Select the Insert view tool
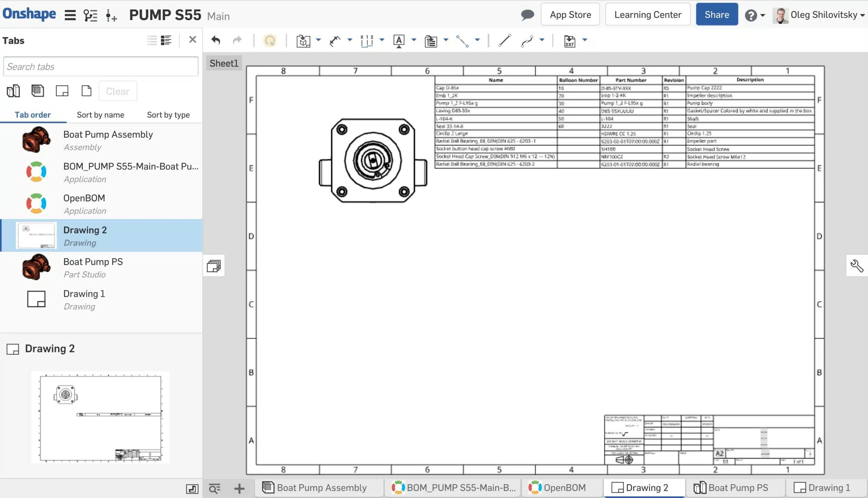 tap(303, 41)
